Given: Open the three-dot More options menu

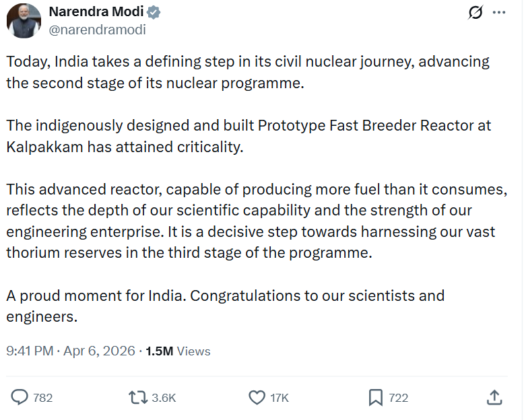Looking at the screenshot, I should [499, 12].
